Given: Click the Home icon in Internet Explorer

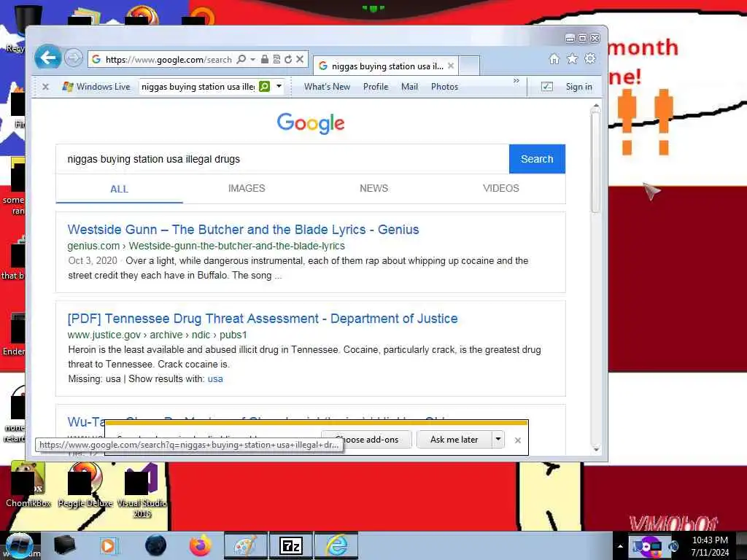Looking at the screenshot, I should point(554,58).
